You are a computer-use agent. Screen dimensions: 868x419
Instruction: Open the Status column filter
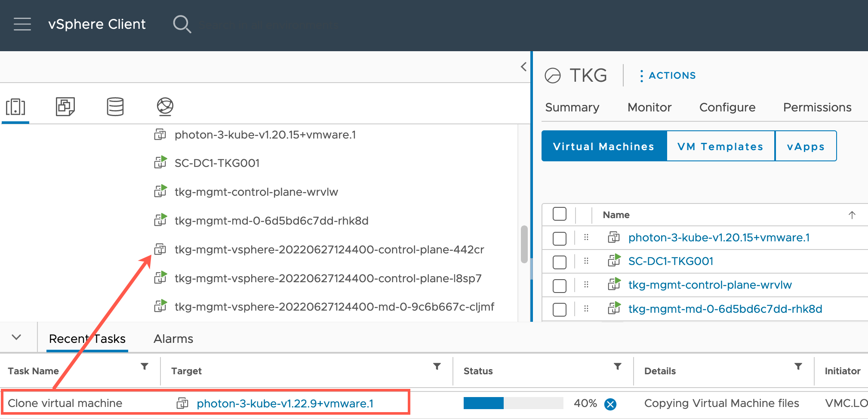[x=618, y=367]
